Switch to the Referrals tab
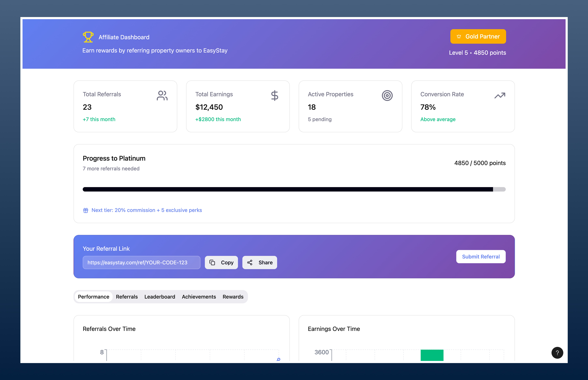This screenshot has width=588, height=380. click(x=127, y=297)
